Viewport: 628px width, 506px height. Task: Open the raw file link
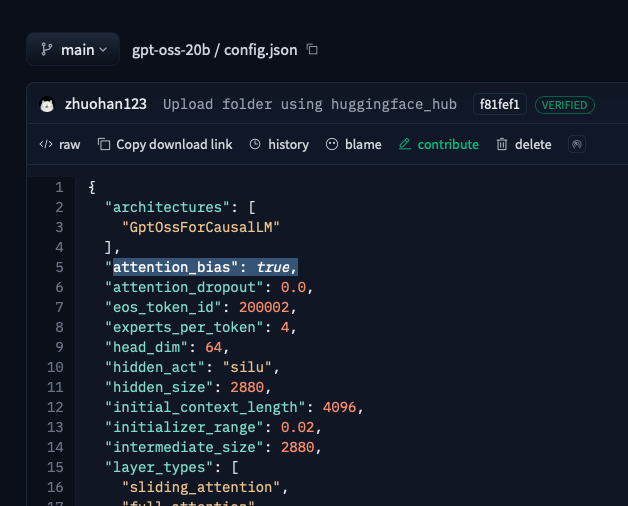coord(70,145)
